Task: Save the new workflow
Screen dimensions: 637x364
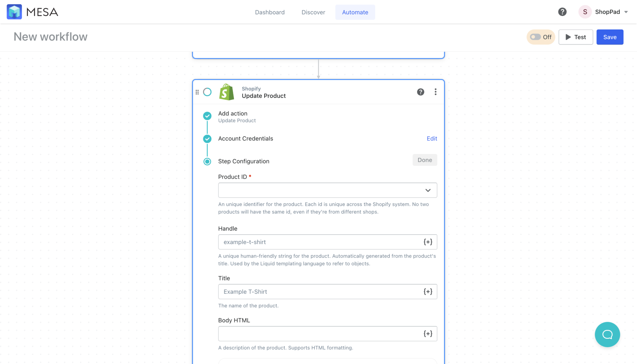Action: tap(610, 37)
